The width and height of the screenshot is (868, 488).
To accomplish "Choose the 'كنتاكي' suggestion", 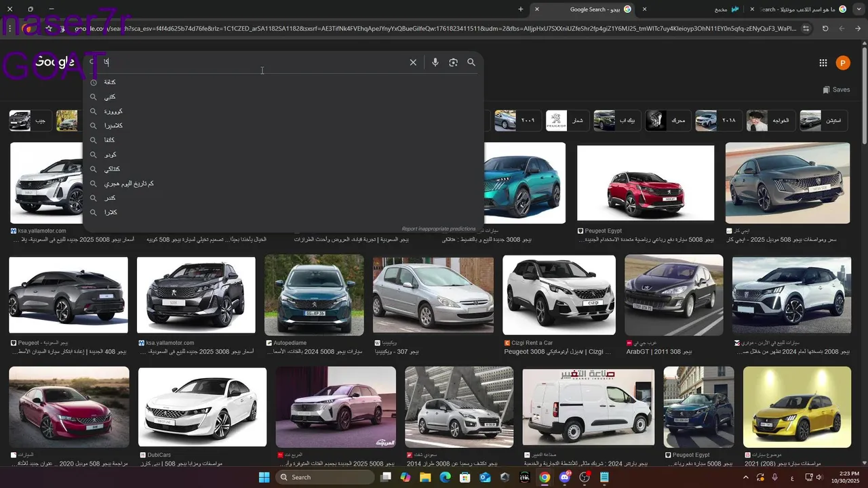I will click(x=283, y=169).
